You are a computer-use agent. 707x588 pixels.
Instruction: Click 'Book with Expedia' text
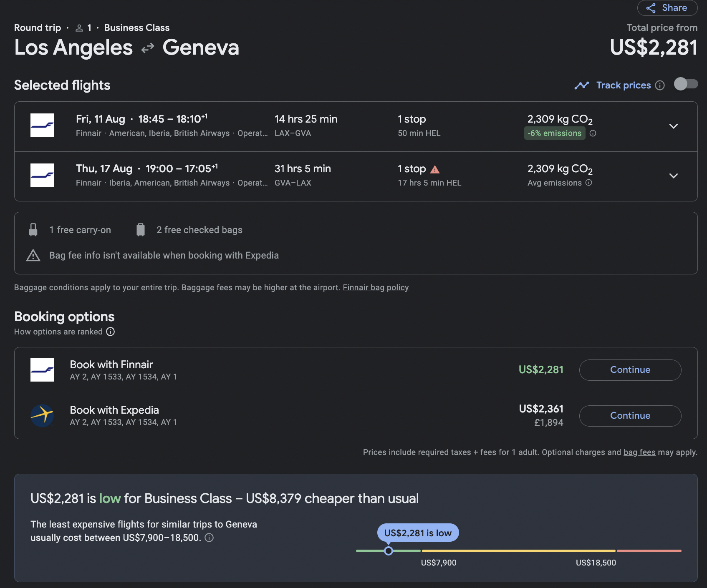pyautogui.click(x=114, y=410)
